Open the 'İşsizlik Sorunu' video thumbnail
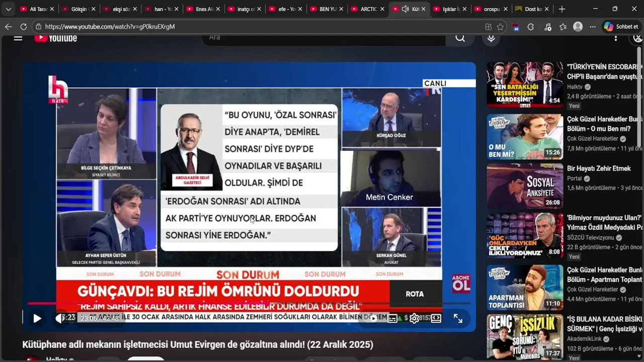The image size is (644, 362). pyautogui.click(x=525, y=337)
